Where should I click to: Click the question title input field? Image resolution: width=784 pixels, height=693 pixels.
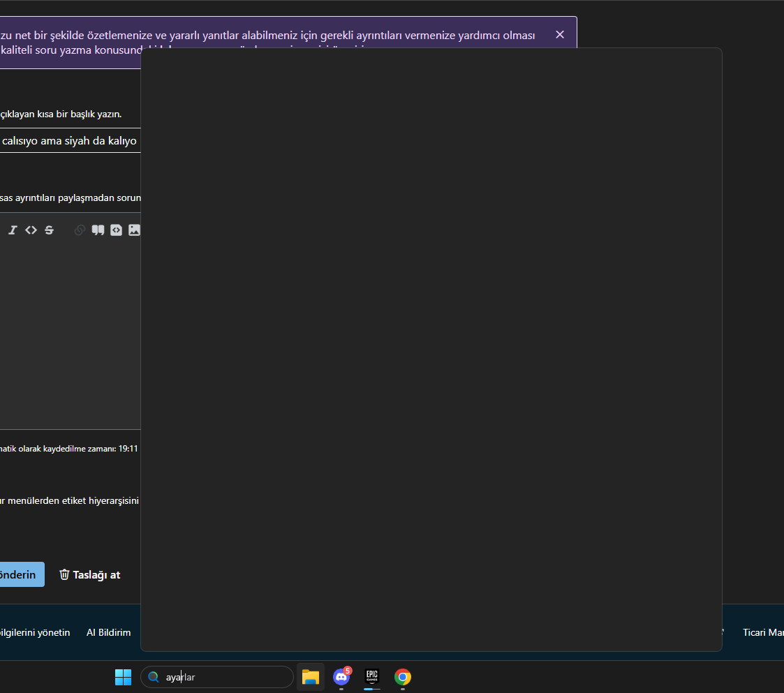point(70,140)
